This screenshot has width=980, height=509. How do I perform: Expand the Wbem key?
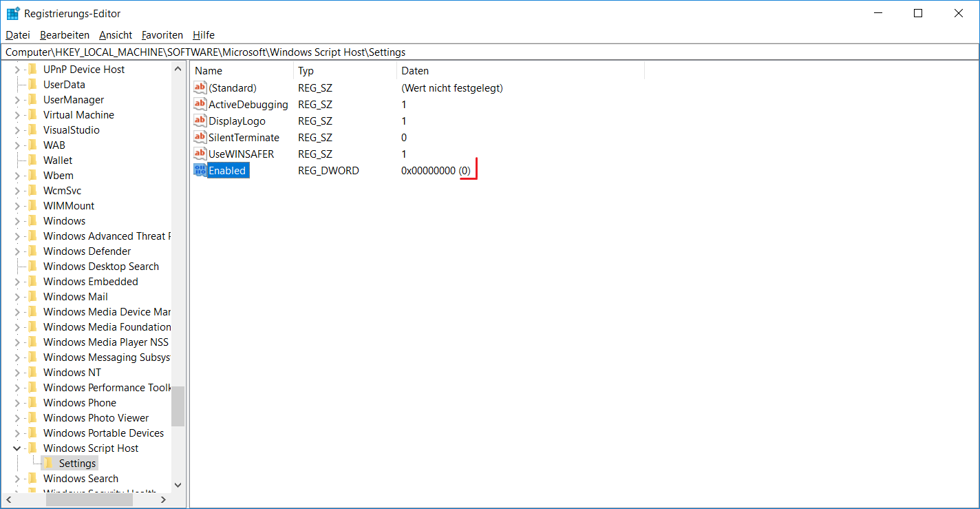click(17, 175)
